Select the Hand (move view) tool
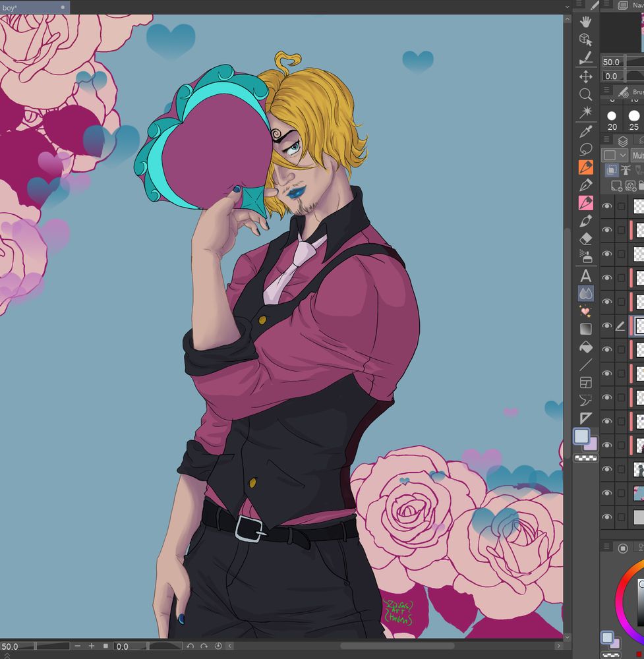This screenshot has height=659, width=644. 585,22
